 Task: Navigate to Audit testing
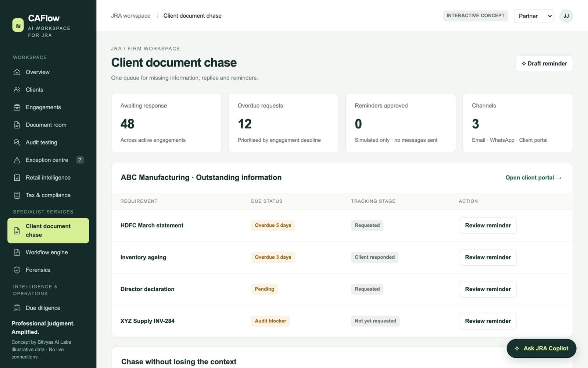pos(48,142)
